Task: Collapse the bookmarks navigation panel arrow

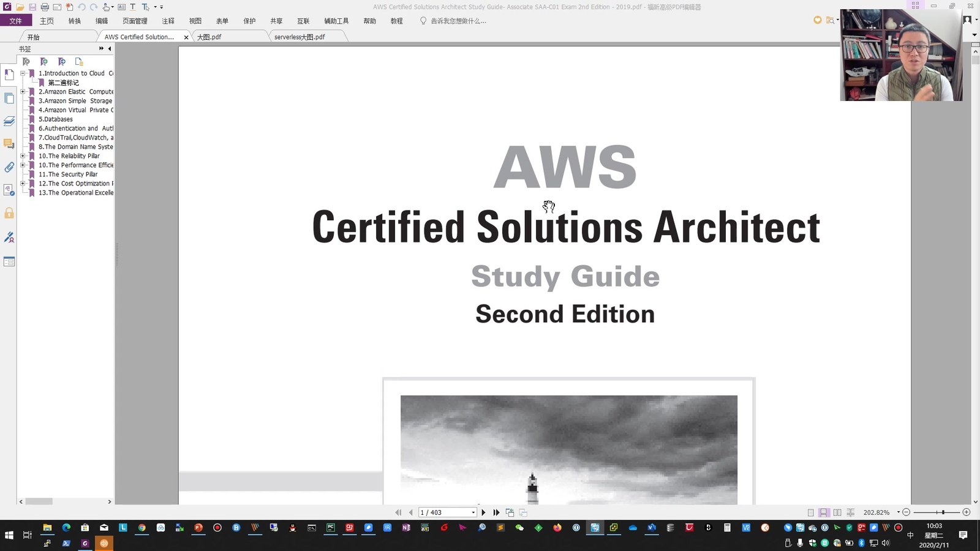Action: tap(110, 48)
